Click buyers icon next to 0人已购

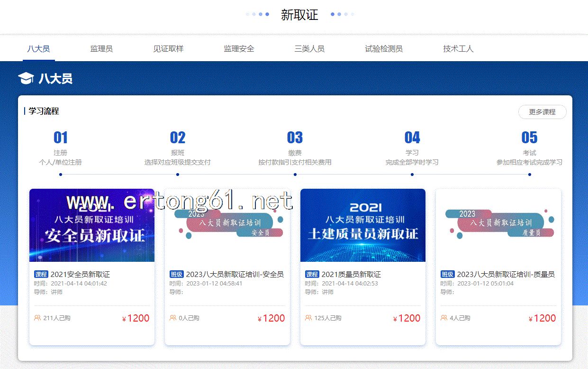click(x=173, y=318)
